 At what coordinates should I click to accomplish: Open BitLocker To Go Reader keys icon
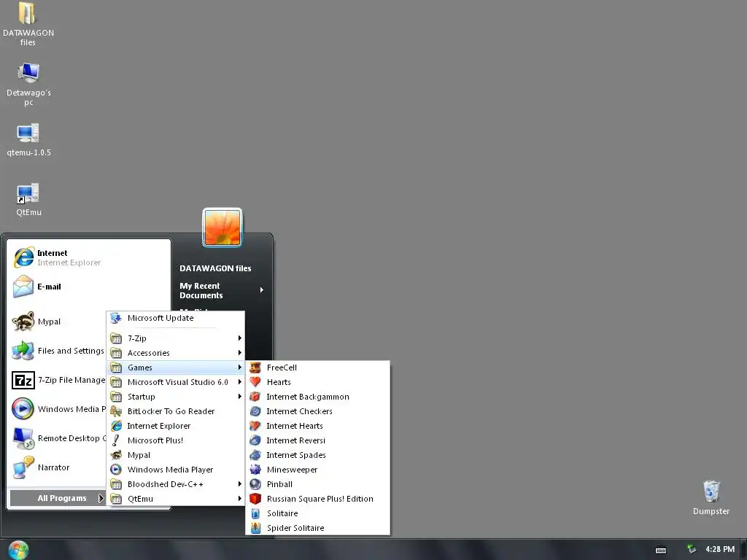click(x=116, y=411)
